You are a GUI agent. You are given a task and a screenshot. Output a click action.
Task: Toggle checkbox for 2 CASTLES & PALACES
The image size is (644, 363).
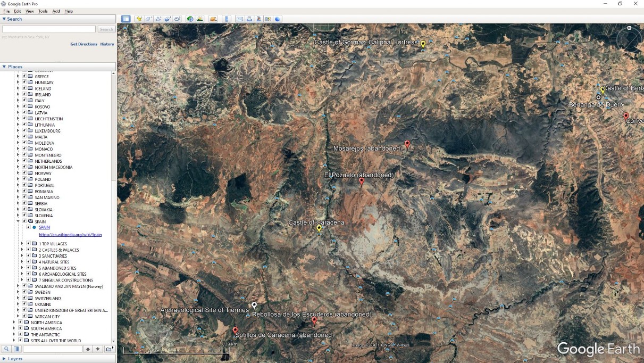point(28,250)
